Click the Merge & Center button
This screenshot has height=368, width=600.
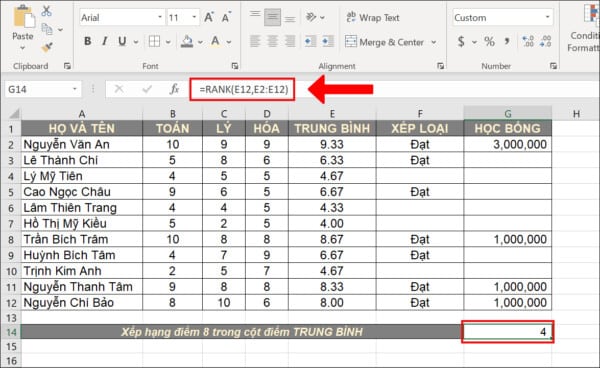click(385, 42)
